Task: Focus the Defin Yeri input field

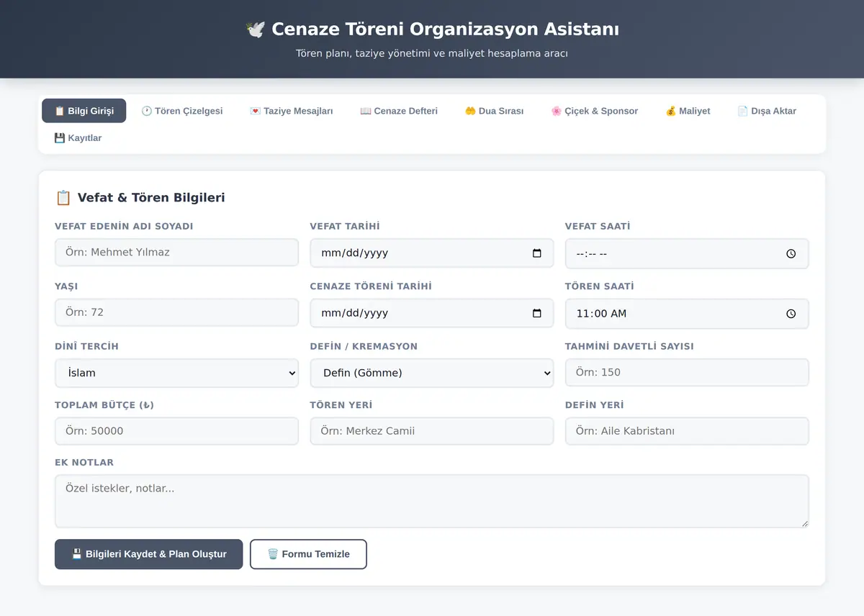Action: [687, 431]
